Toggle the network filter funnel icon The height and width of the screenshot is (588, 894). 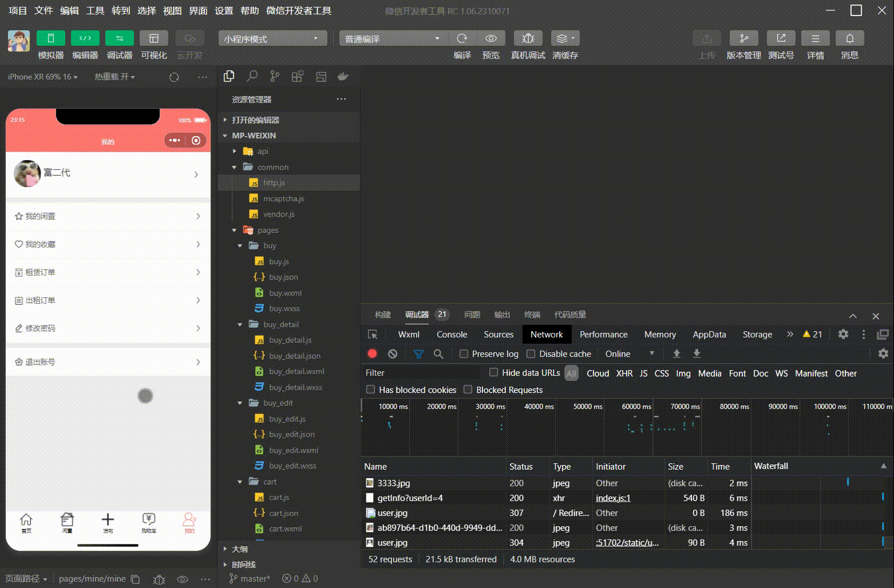(418, 354)
